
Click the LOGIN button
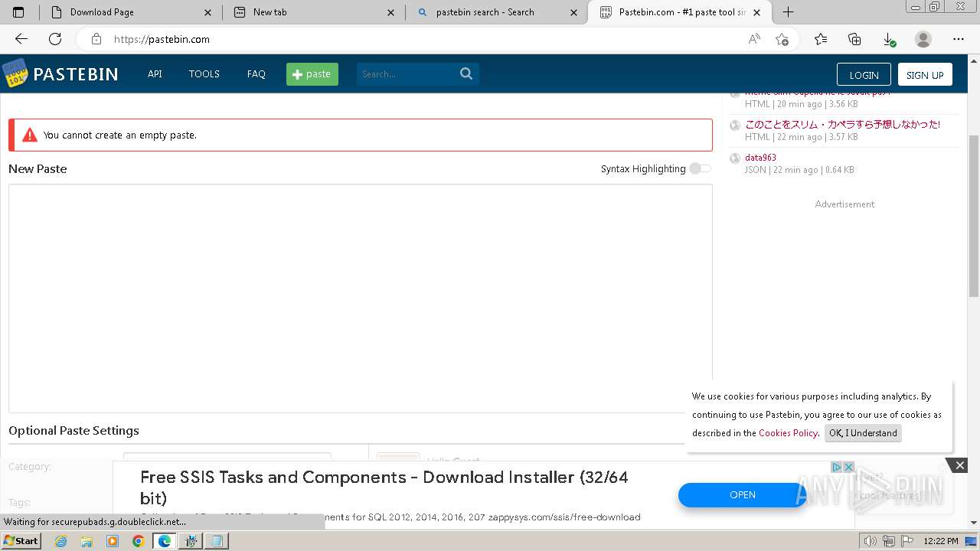[864, 74]
